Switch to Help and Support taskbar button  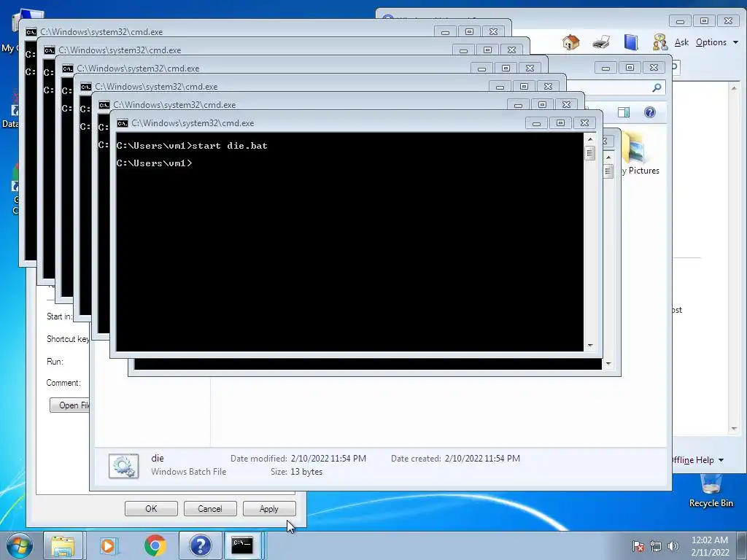coord(200,545)
